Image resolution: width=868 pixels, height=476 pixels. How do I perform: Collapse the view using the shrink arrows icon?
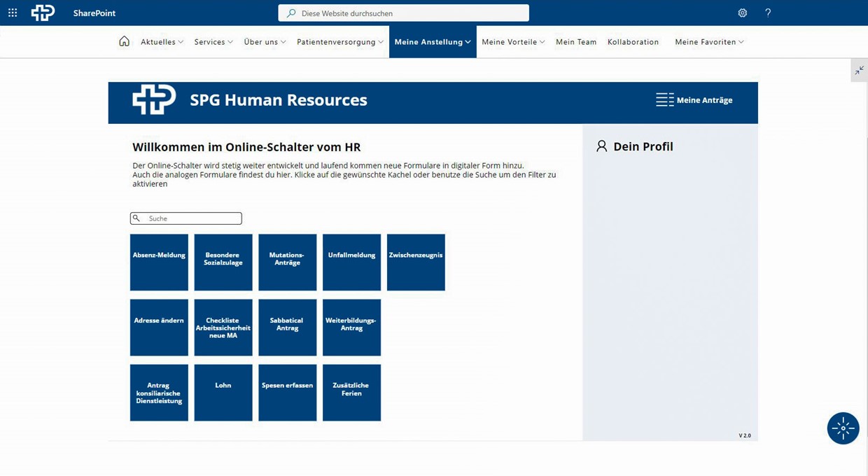(x=859, y=71)
